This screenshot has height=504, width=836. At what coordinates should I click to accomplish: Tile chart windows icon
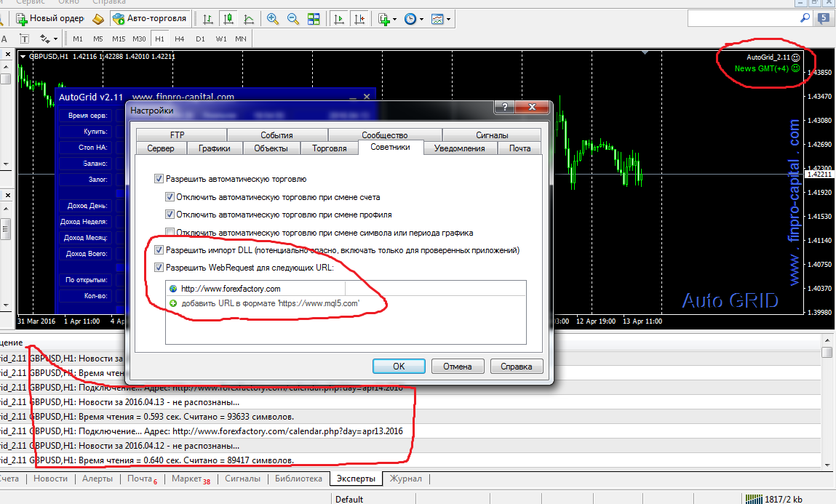coord(314,19)
